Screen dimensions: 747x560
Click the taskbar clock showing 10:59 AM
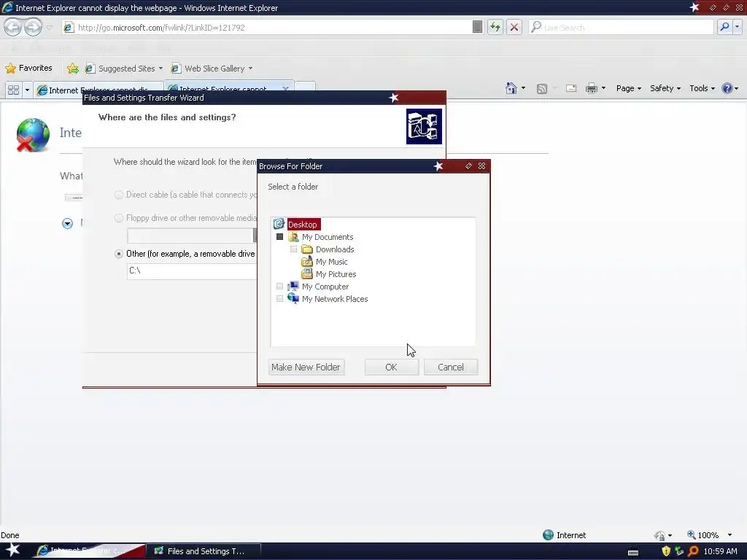720,551
